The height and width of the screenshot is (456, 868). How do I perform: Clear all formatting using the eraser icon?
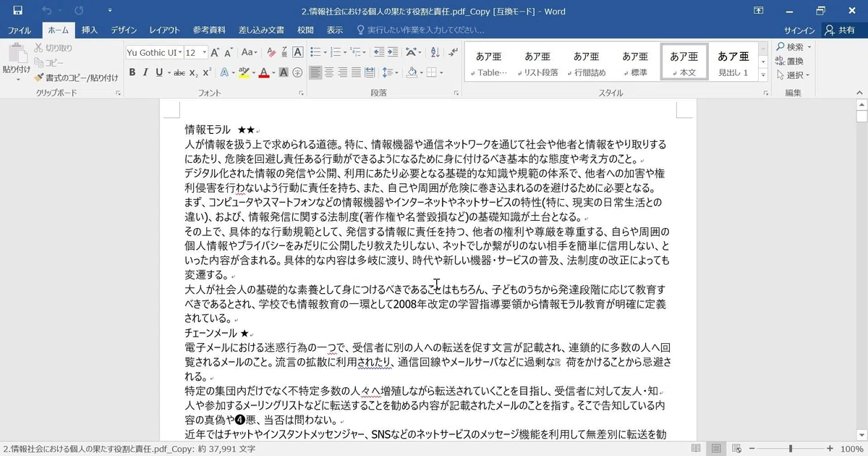(271, 52)
